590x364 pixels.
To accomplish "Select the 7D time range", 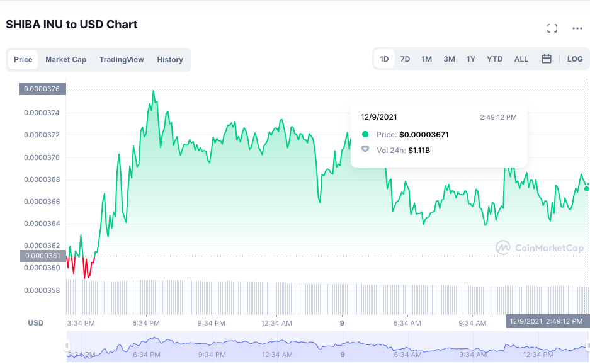I will pyautogui.click(x=405, y=59).
